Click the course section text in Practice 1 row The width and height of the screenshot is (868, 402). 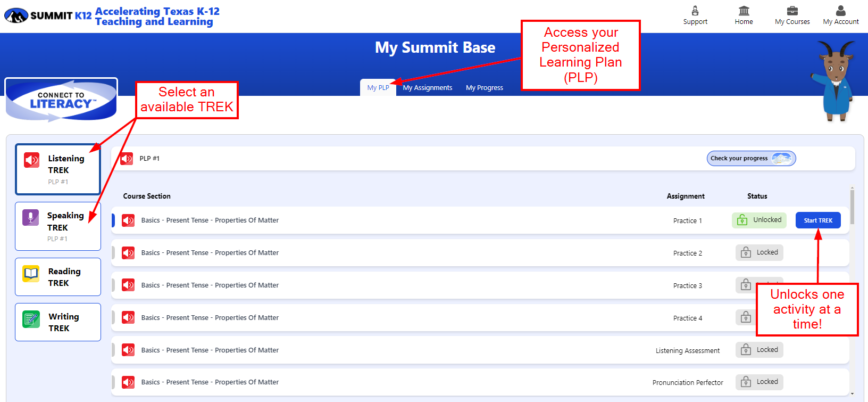tap(210, 220)
